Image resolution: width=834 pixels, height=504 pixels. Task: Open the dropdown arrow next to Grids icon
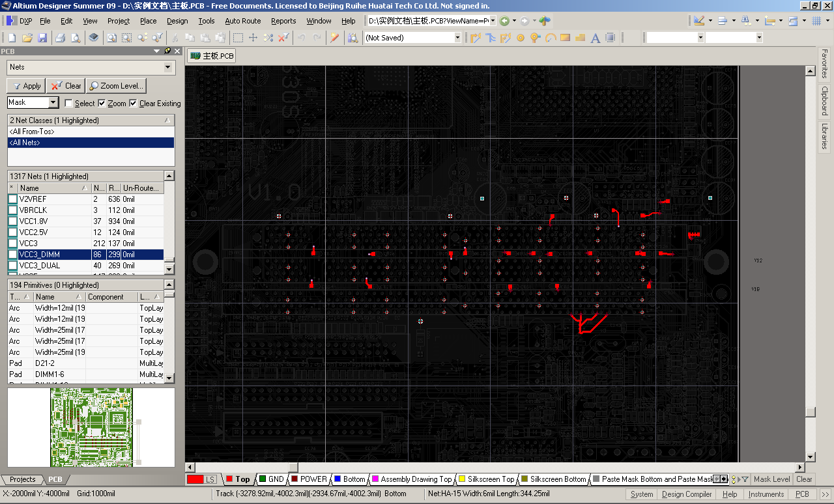pos(827,21)
